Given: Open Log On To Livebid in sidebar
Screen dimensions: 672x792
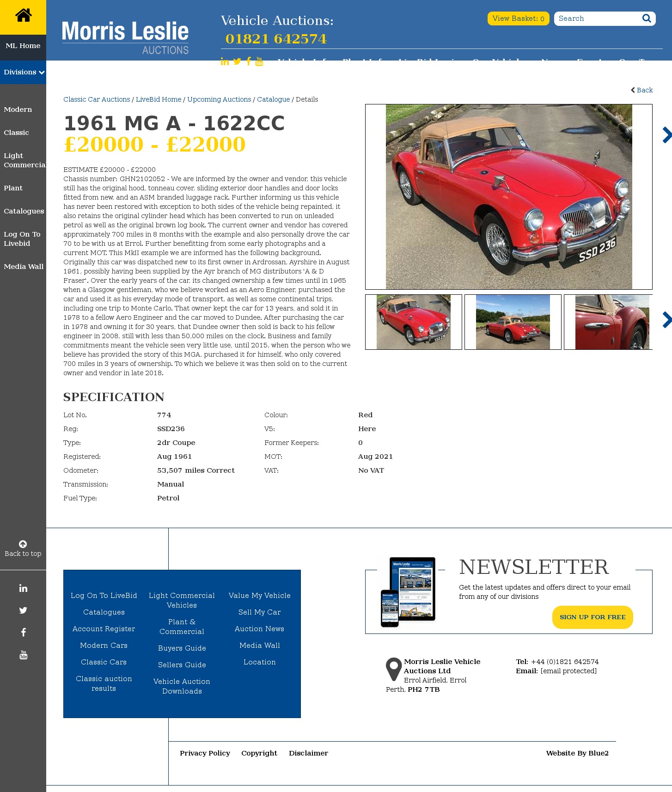Looking at the screenshot, I should 22,239.
